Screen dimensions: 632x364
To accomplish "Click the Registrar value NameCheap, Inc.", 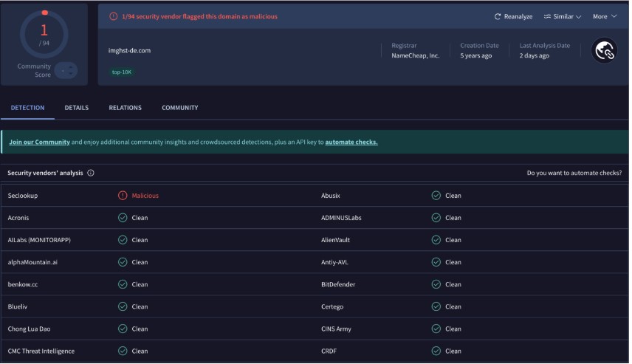I will (417, 55).
